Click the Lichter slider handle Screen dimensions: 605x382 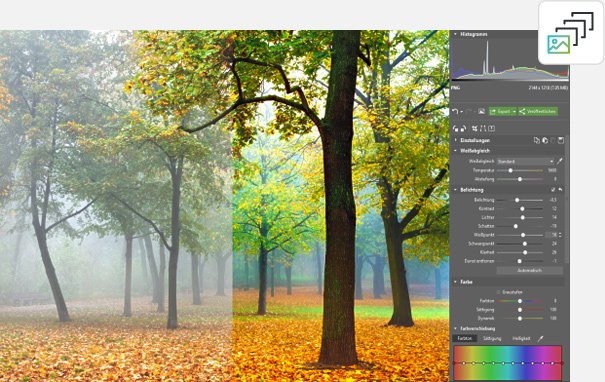tap(523, 218)
